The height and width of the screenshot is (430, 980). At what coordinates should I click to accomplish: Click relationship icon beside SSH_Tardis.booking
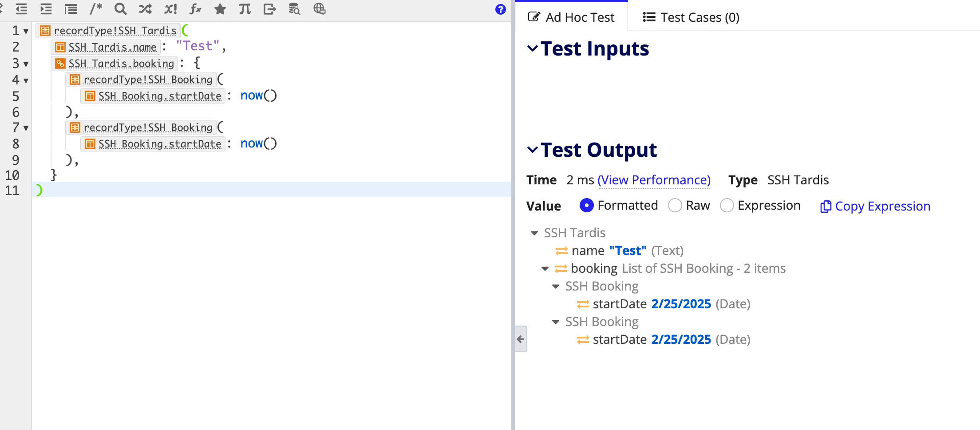(60, 64)
